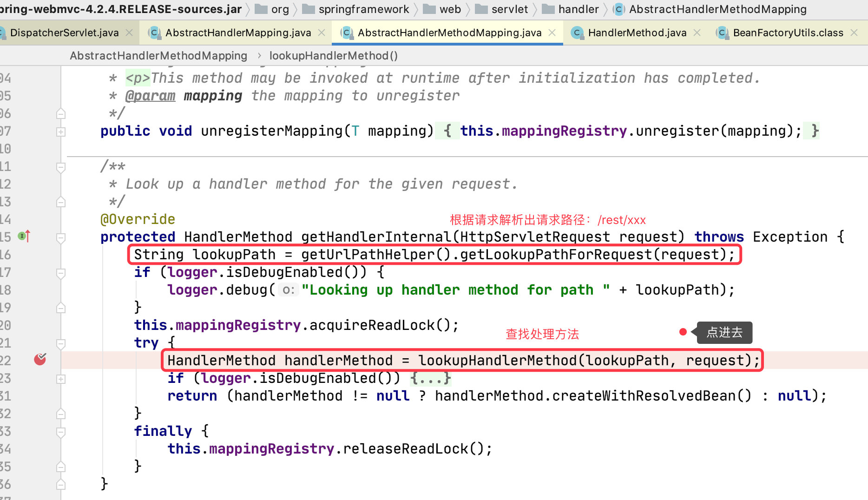The height and width of the screenshot is (500, 868).
Task: Collapse the Javadoc comment ending above unregisterMapping
Action: 60,114
